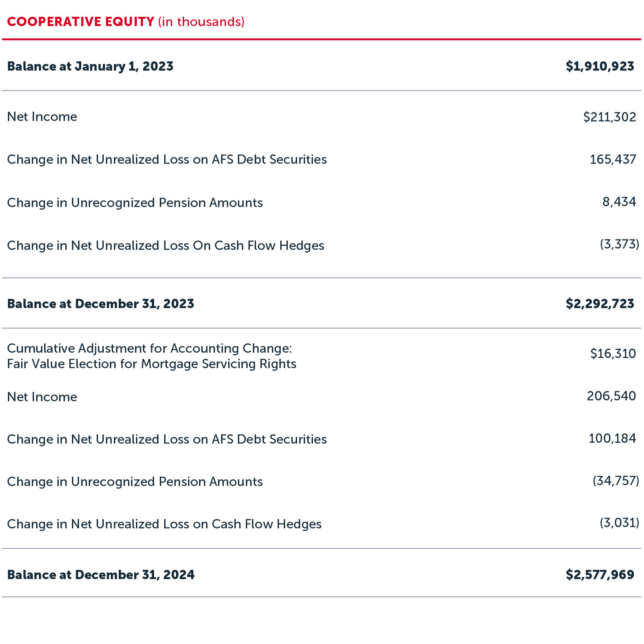This screenshot has height=644, width=644.
Task: Click the $1,910,923 opening balance value
Action: (x=599, y=66)
